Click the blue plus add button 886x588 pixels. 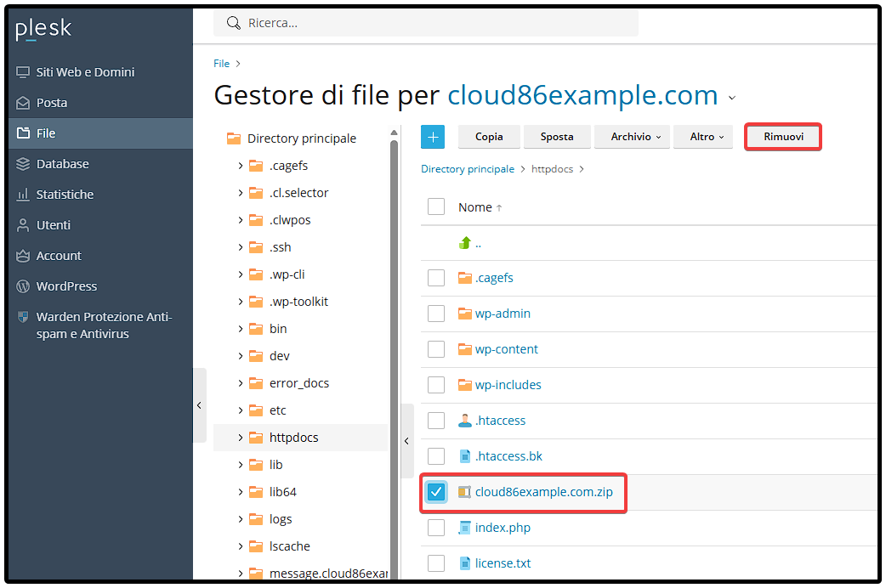(x=433, y=137)
